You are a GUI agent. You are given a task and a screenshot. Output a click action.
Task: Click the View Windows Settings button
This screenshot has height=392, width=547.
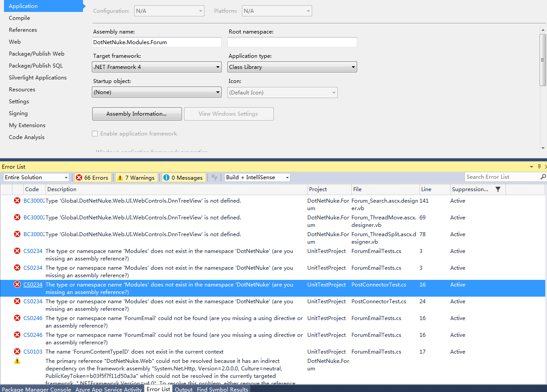point(229,114)
